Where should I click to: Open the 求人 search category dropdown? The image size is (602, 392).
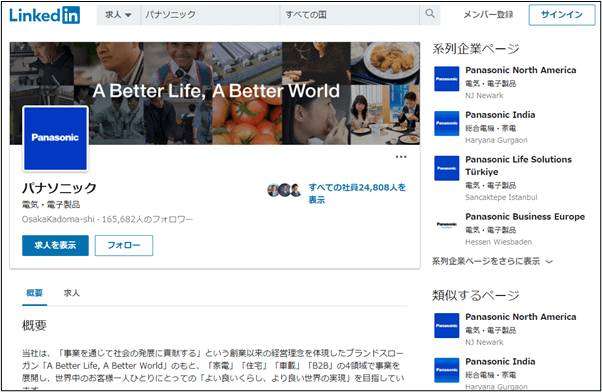click(118, 15)
